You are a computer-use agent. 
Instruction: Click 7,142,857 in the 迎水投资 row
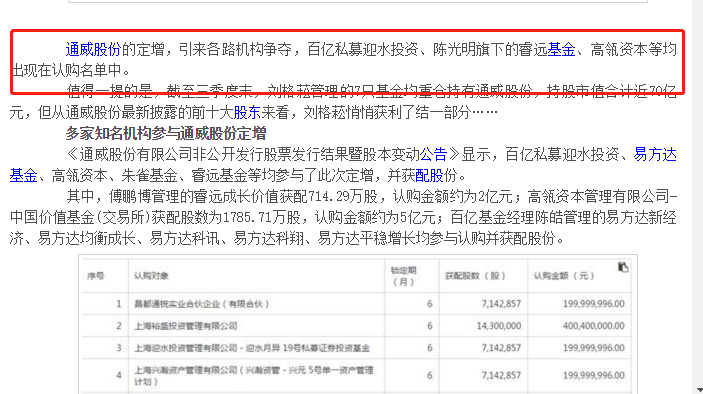tap(501, 348)
